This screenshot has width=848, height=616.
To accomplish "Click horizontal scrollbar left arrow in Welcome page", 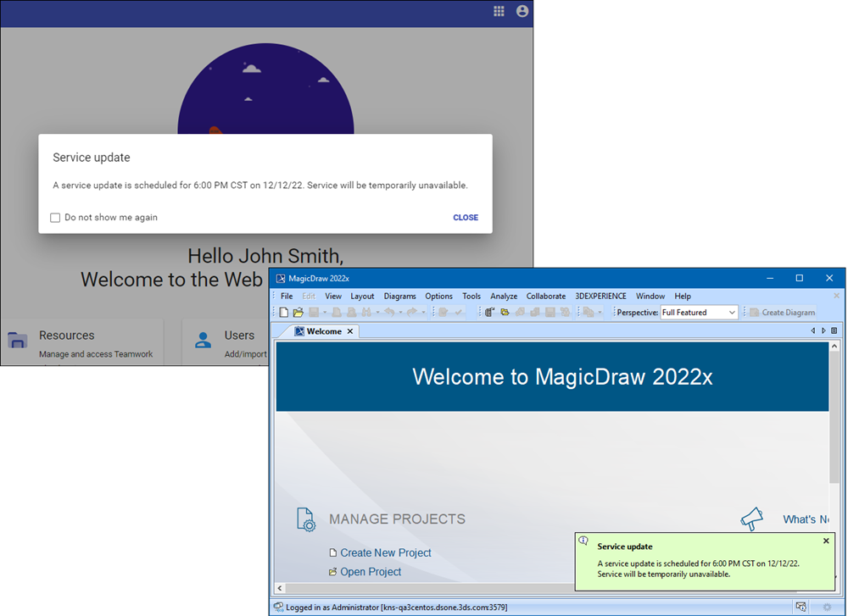I will pos(280,587).
